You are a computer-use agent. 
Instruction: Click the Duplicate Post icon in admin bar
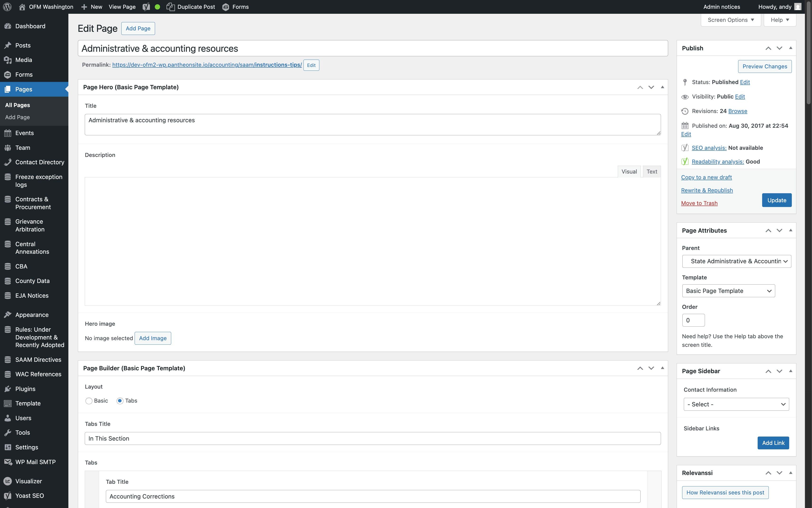(171, 7)
